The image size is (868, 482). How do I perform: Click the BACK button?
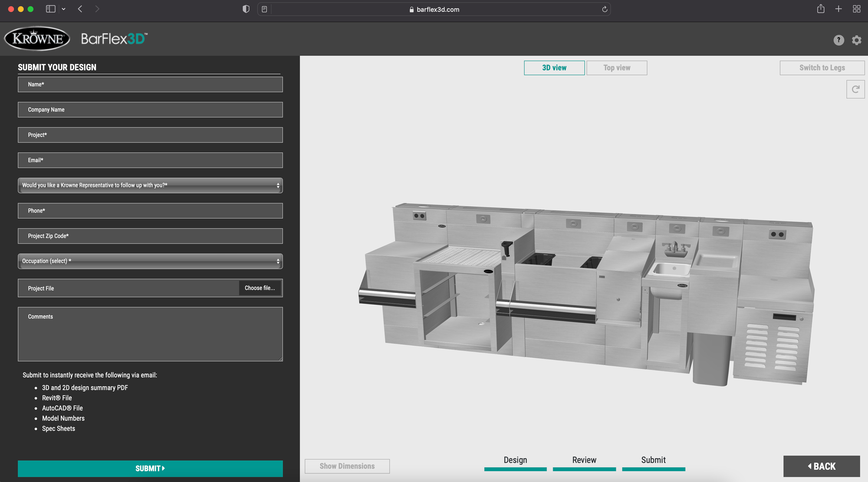[x=821, y=466]
